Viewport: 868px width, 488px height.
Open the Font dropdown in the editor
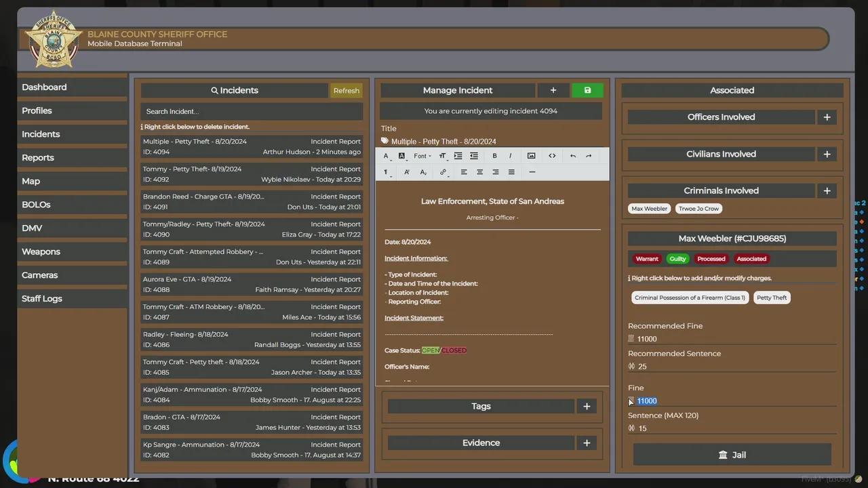point(422,156)
